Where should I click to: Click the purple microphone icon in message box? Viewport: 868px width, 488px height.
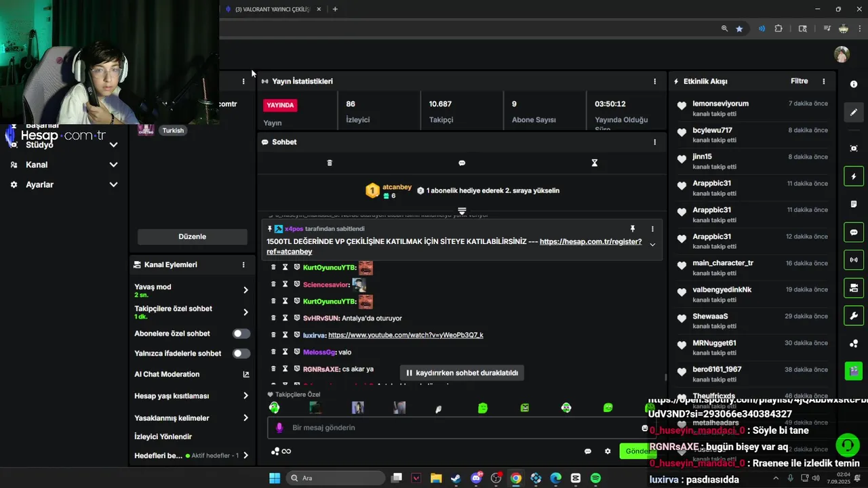[279, 428]
